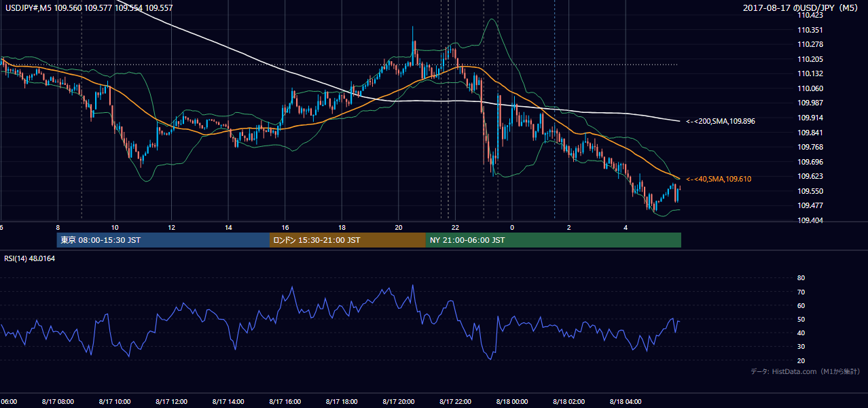
Task: Select the 200 SMA 109.896 label
Action: coord(721,121)
